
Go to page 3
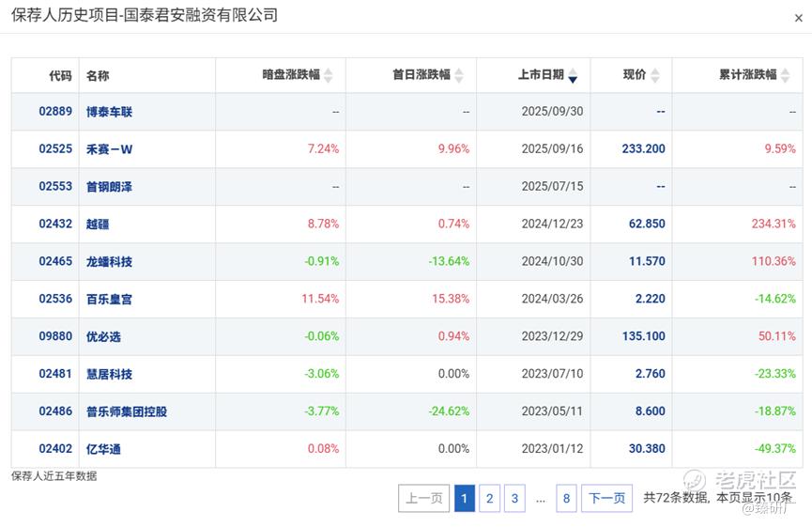pyautogui.click(x=514, y=499)
